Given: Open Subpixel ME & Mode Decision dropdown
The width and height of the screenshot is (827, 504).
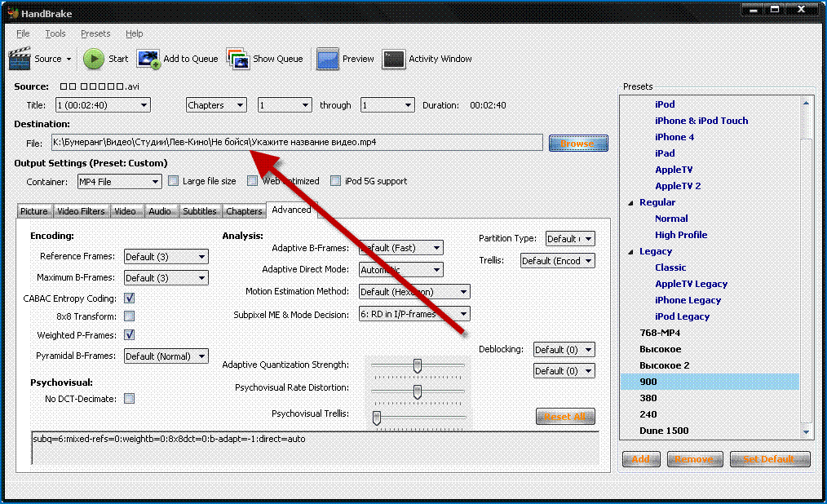Looking at the screenshot, I should 414,314.
